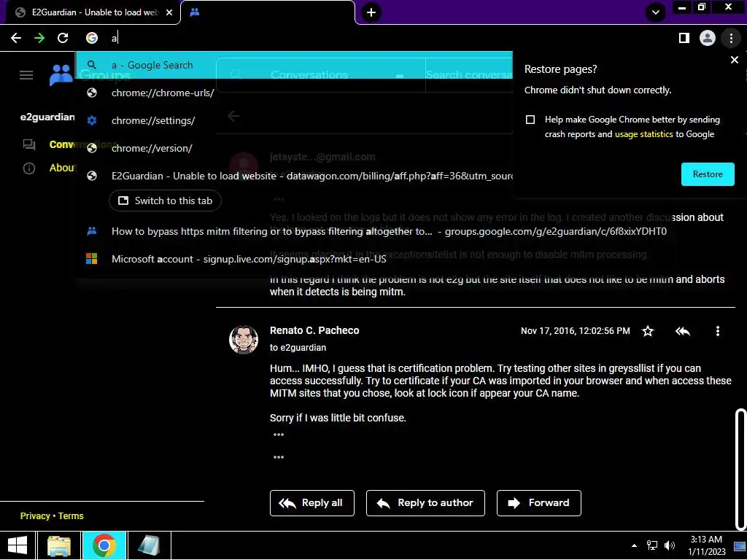Choose the chrome://chrome-urls/ suggestion
The image size is (747, 560).
coord(295,93)
